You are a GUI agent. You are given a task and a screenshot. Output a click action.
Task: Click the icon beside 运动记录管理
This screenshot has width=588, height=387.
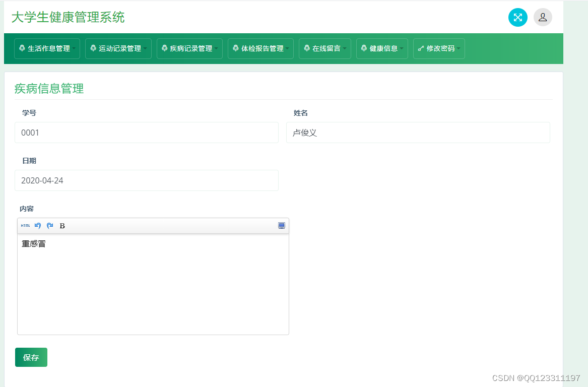click(93, 48)
